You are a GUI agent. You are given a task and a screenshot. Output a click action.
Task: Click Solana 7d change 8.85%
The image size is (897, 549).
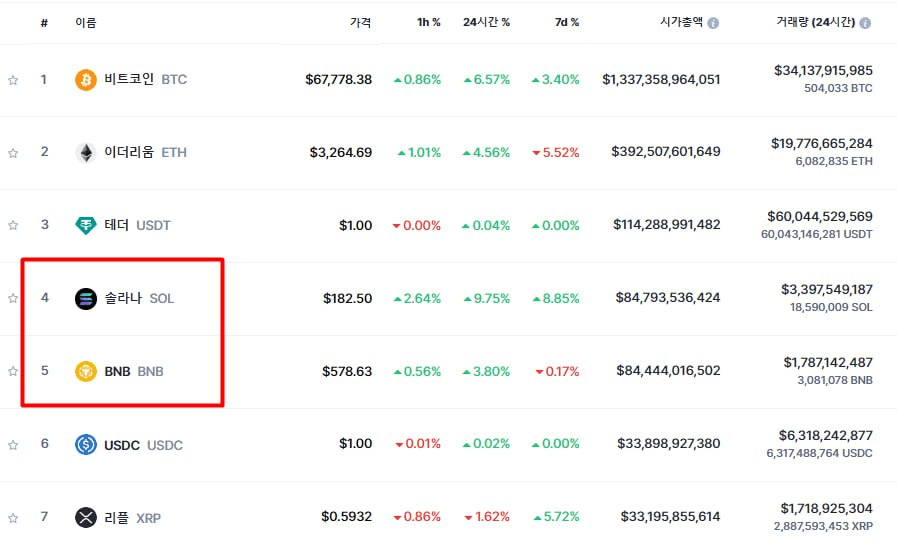click(555, 299)
